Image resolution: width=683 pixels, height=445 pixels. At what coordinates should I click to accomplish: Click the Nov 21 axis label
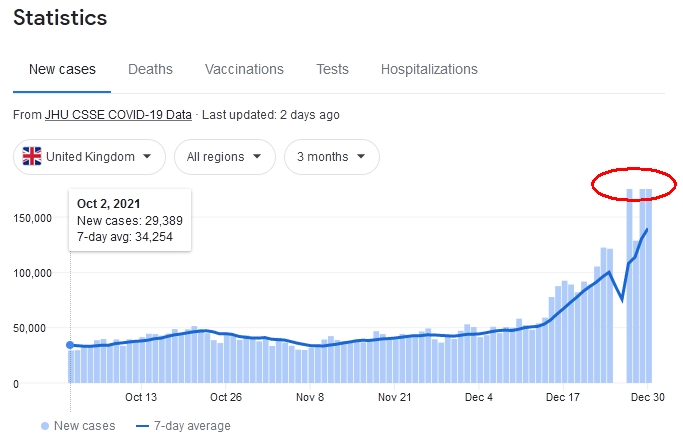tap(394, 397)
